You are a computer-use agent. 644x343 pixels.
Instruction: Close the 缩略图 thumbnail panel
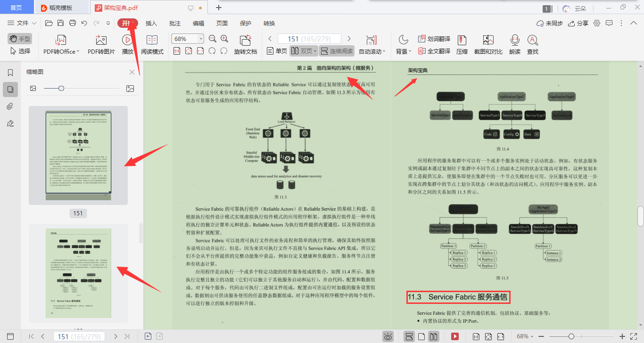click(x=132, y=72)
